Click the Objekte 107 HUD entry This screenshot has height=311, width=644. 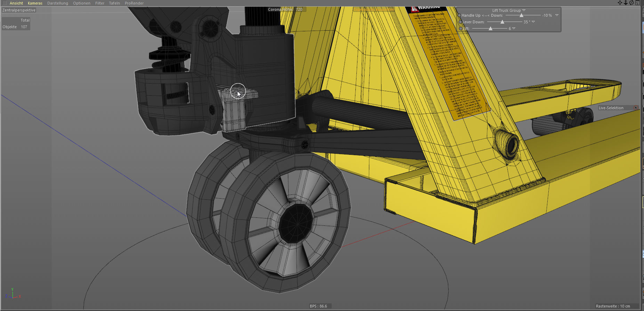(x=15, y=27)
